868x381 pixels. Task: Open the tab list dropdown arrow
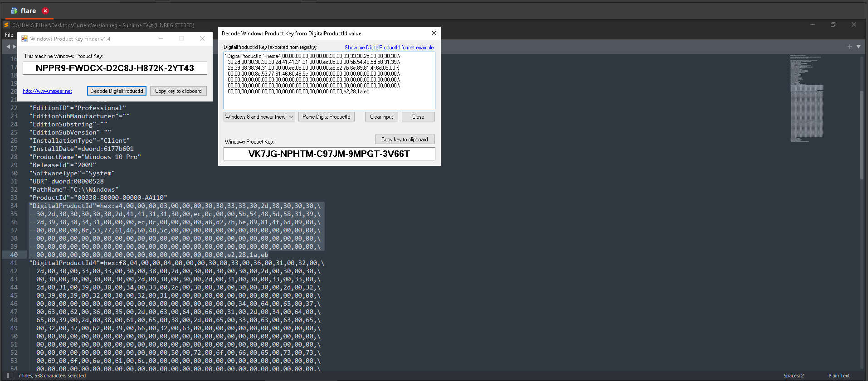pyautogui.click(x=858, y=47)
